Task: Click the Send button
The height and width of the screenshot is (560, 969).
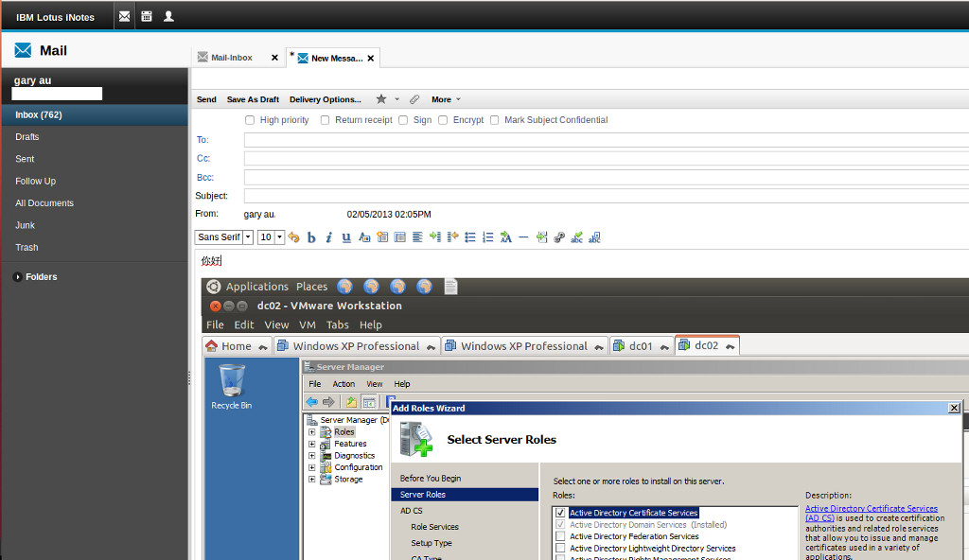Action: [x=206, y=99]
